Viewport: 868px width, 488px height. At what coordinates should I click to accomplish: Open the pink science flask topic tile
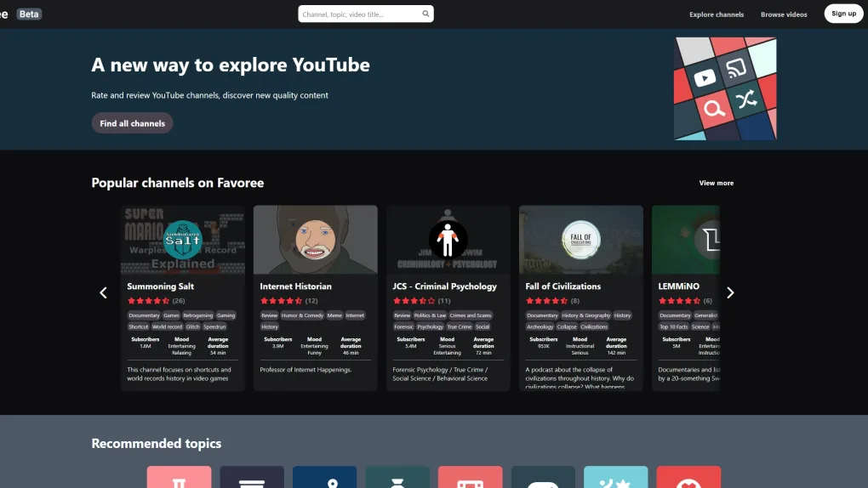[179, 478]
